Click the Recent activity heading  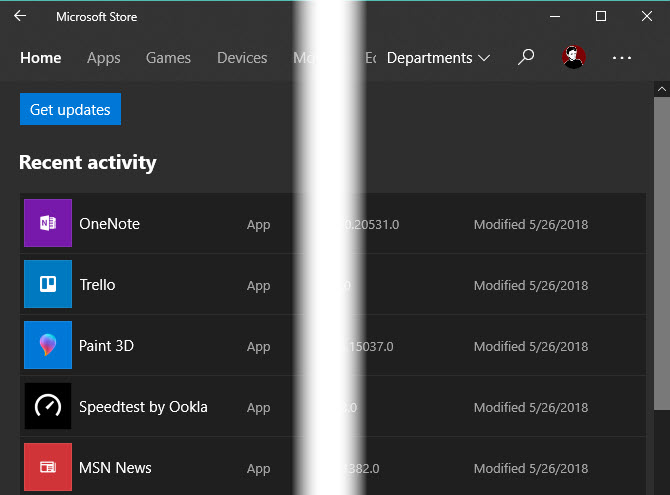[88, 163]
